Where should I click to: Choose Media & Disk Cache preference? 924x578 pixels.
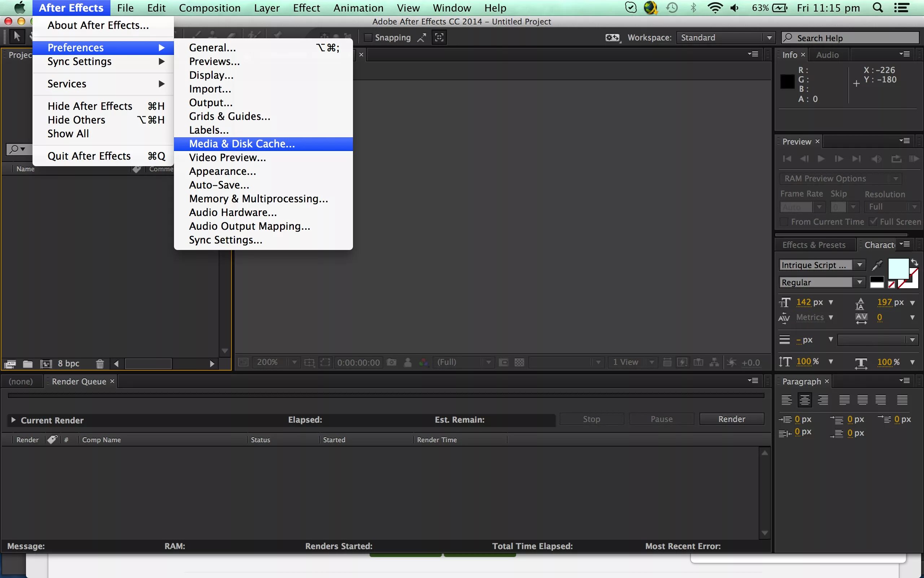click(263, 144)
